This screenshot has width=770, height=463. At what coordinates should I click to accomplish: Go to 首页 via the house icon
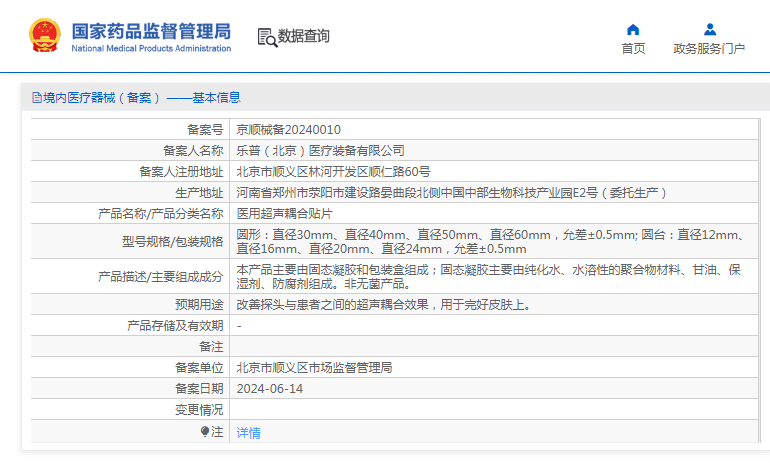coord(633,29)
